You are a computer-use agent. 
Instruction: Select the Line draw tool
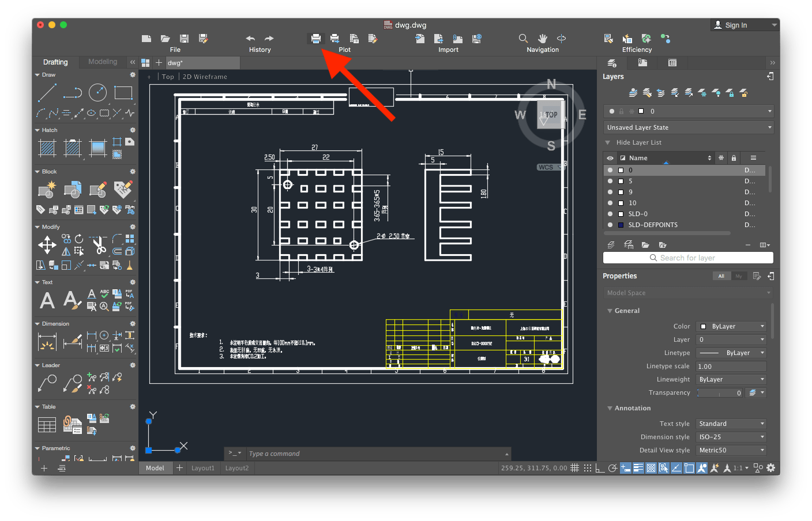point(47,92)
